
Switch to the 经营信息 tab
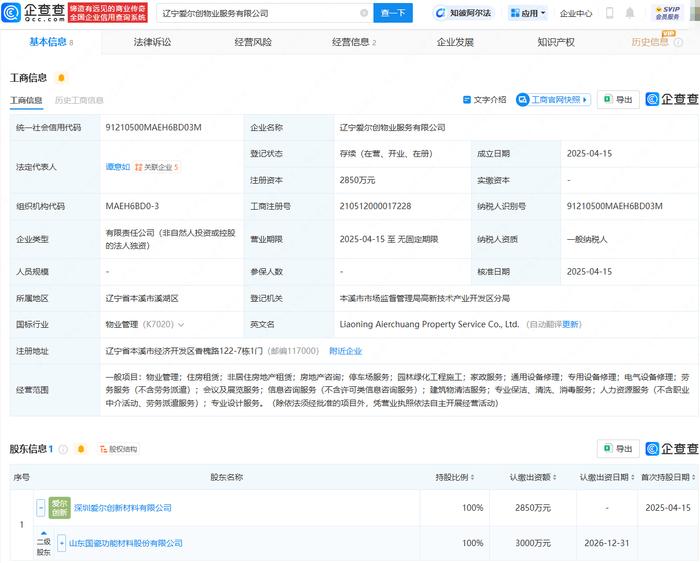pos(354,42)
